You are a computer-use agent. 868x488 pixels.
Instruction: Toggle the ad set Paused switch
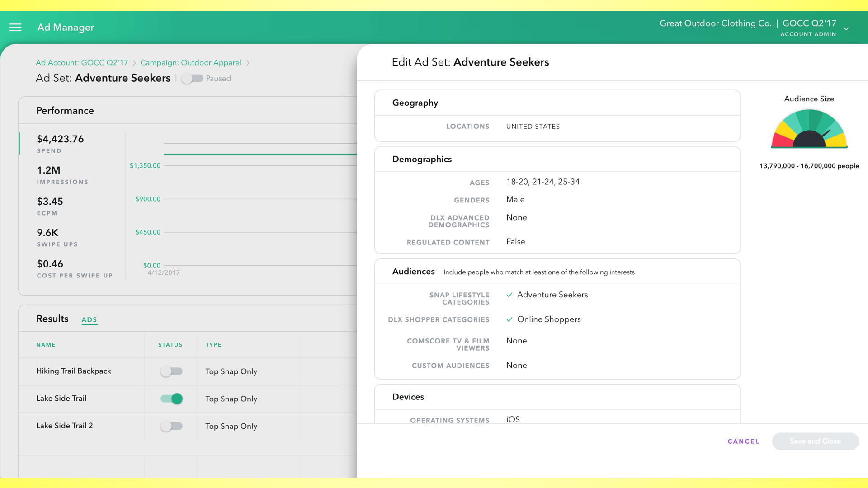192,79
